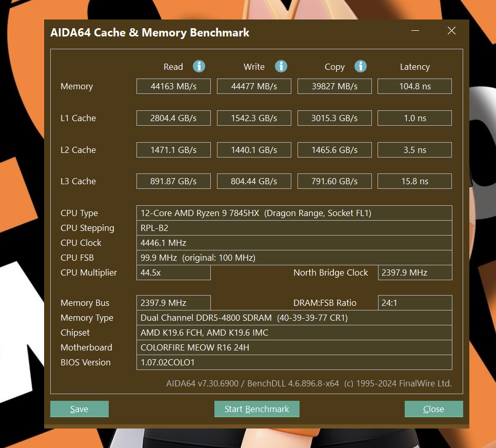Select L1 Cache write 1542.3 GB/s
This screenshot has width=496, height=448.
point(254,118)
